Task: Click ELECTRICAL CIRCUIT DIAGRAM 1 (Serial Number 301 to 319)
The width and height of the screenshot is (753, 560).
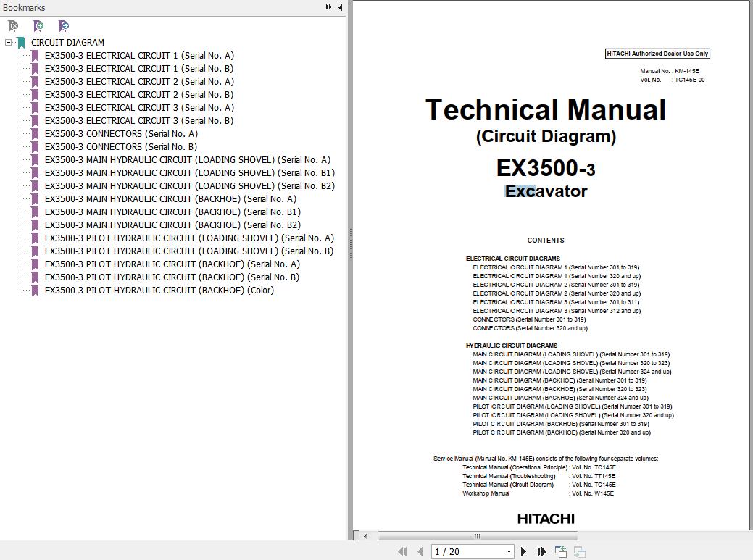Action: (556, 267)
